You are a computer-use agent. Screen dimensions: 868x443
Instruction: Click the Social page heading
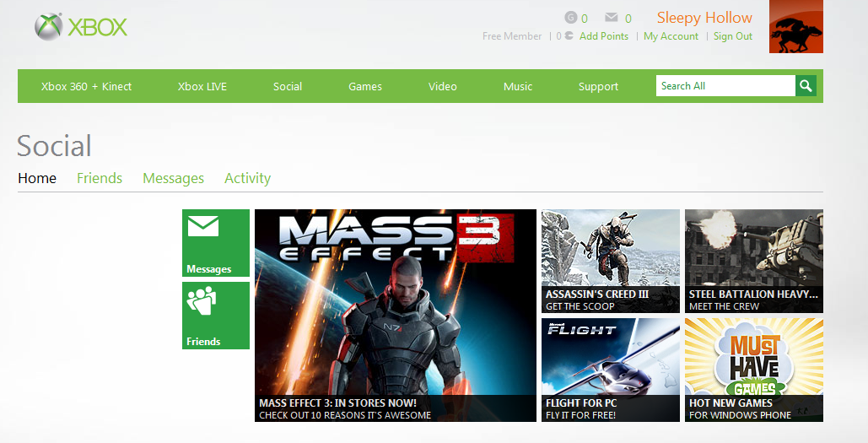pos(54,146)
